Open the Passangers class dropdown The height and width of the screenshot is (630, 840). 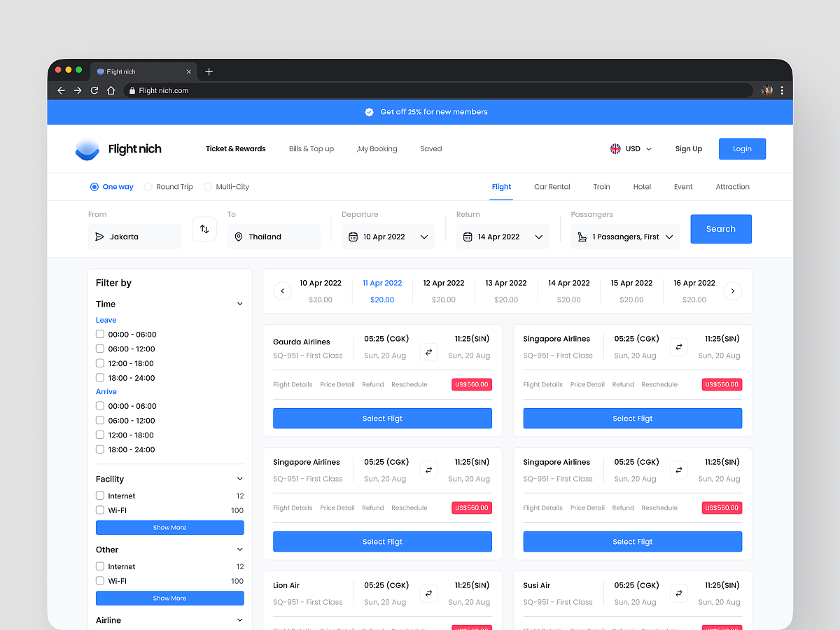coord(669,237)
